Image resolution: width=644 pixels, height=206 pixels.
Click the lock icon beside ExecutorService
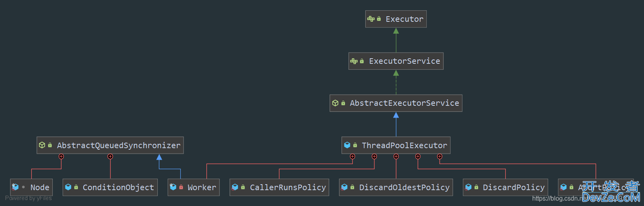(x=362, y=61)
